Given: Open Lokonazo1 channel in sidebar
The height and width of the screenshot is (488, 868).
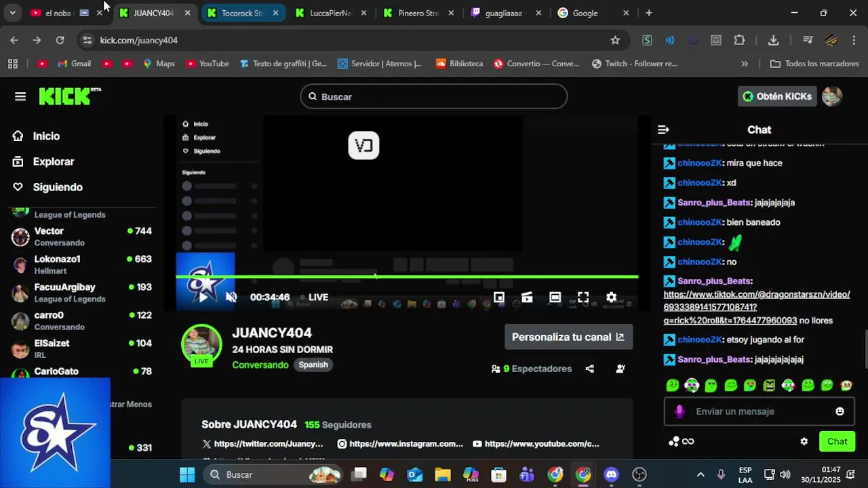Looking at the screenshot, I should (83, 264).
